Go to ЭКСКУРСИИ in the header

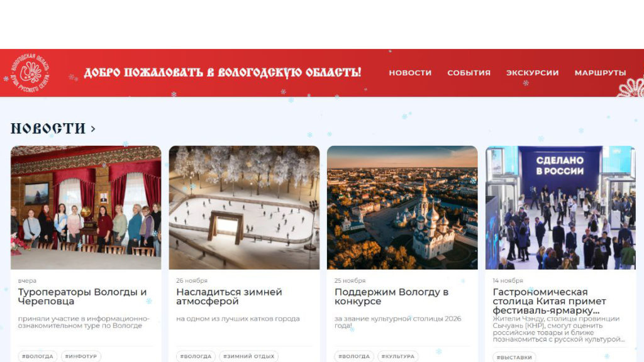pos(532,73)
